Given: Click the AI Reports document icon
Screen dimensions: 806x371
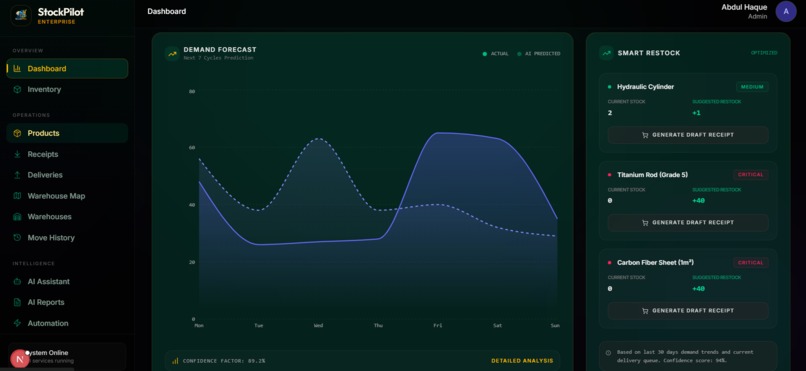Looking at the screenshot, I should click(x=17, y=302).
